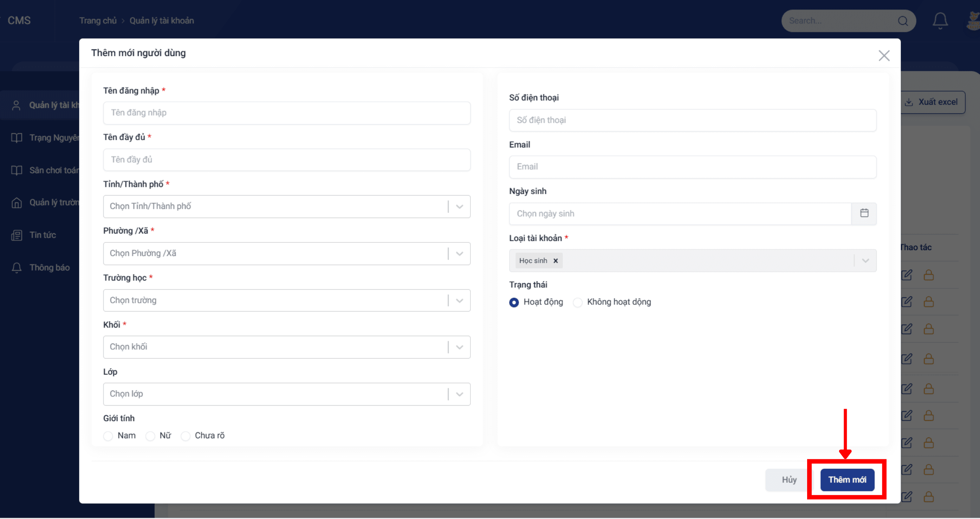Click the Trạng thái label
Screen dimensions: 980x519
[528, 285]
